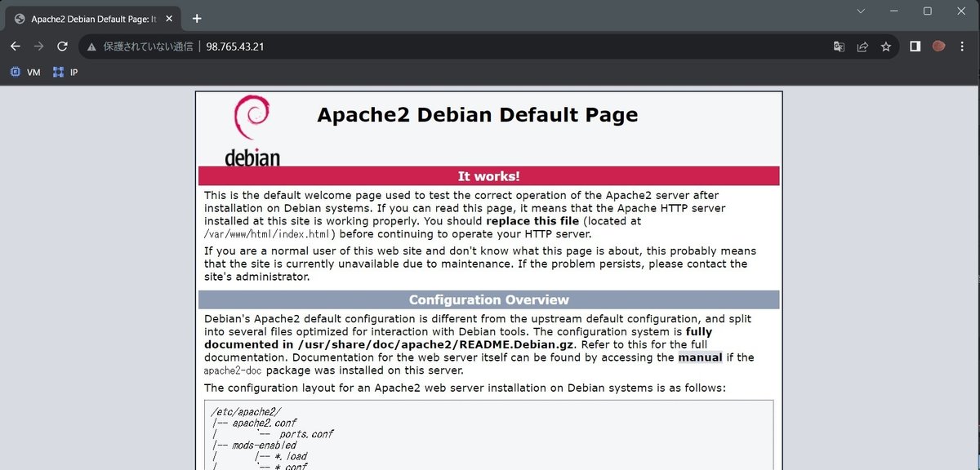The image size is (980, 470).
Task: Reload the current page
Action: 62,47
